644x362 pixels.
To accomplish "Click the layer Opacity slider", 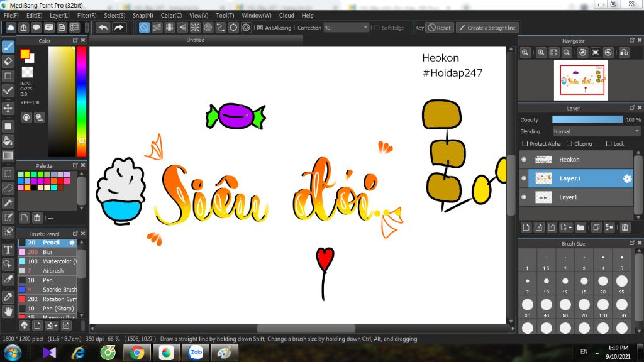I will pyautogui.click(x=587, y=119).
